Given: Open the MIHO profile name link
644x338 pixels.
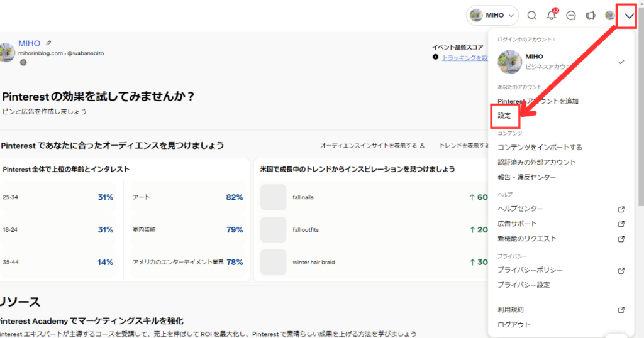Looking at the screenshot, I should [29, 43].
